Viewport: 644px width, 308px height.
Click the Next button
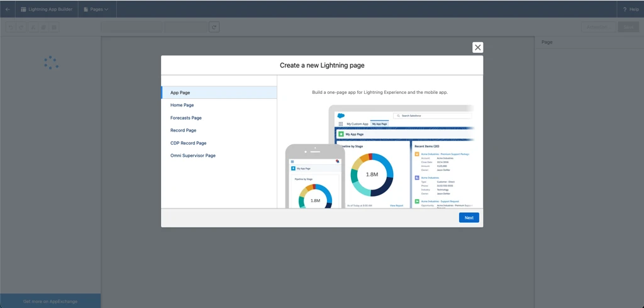(469, 217)
